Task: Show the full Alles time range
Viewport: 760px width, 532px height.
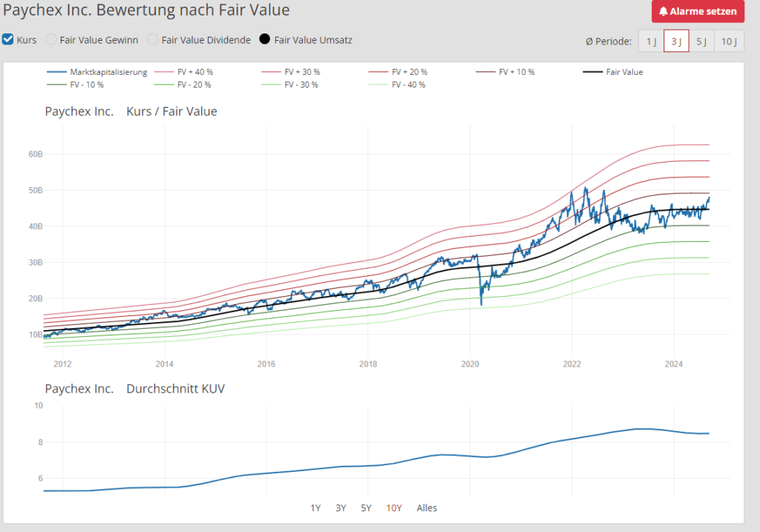Action: (427, 508)
